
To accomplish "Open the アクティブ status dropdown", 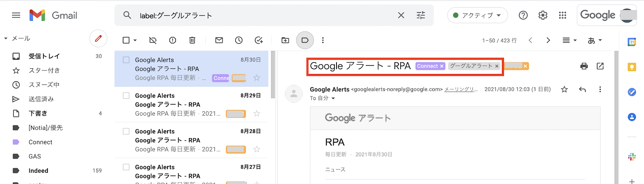I will pyautogui.click(x=477, y=15).
